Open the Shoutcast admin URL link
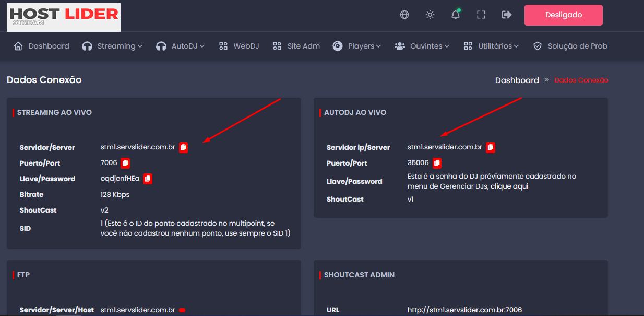The image size is (644, 316). 464,310
